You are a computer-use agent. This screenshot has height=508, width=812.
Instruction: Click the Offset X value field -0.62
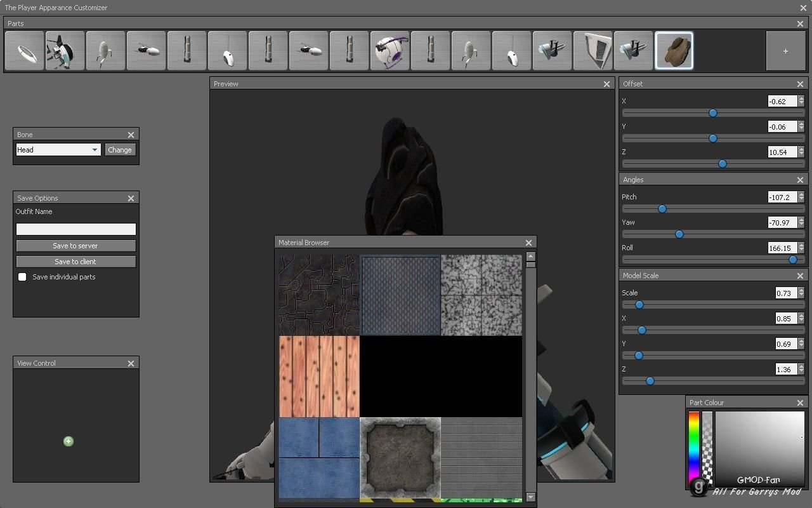(782, 101)
